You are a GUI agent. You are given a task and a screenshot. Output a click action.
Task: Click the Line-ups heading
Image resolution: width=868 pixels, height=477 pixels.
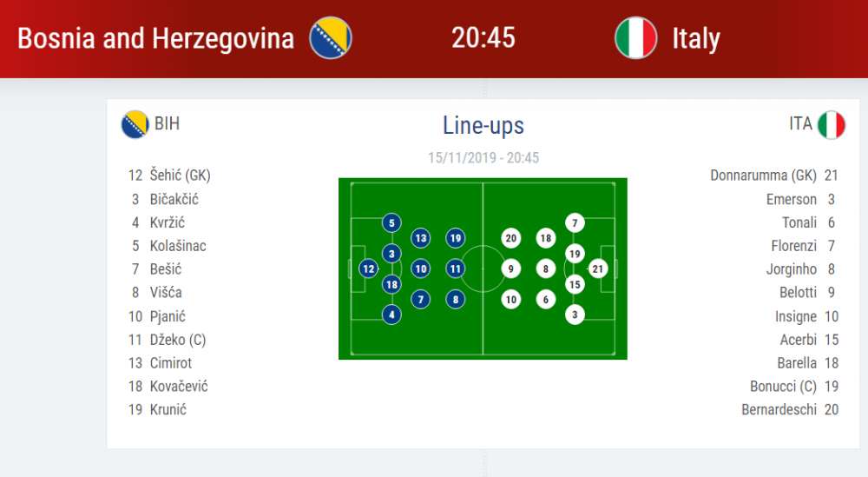point(483,126)
